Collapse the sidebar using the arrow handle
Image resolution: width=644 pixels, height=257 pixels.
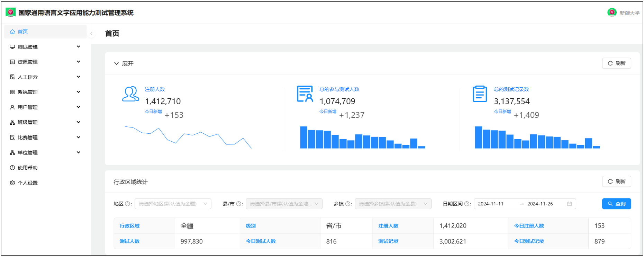91,34
